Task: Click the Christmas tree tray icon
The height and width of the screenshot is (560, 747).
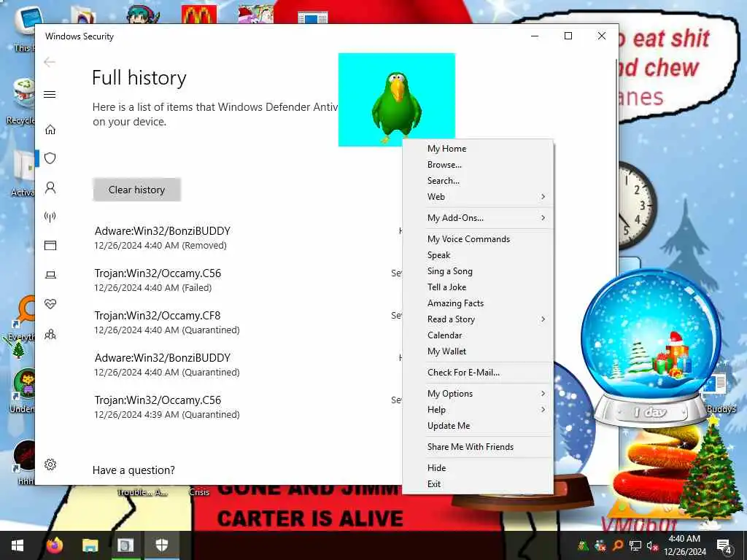Action: pos(583,545)
